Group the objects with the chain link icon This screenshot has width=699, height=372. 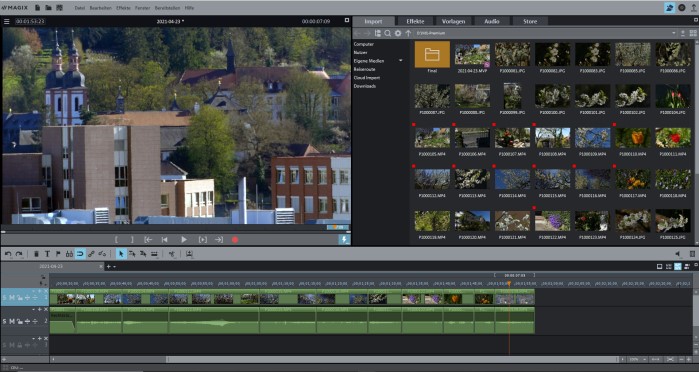click(91, 254)
